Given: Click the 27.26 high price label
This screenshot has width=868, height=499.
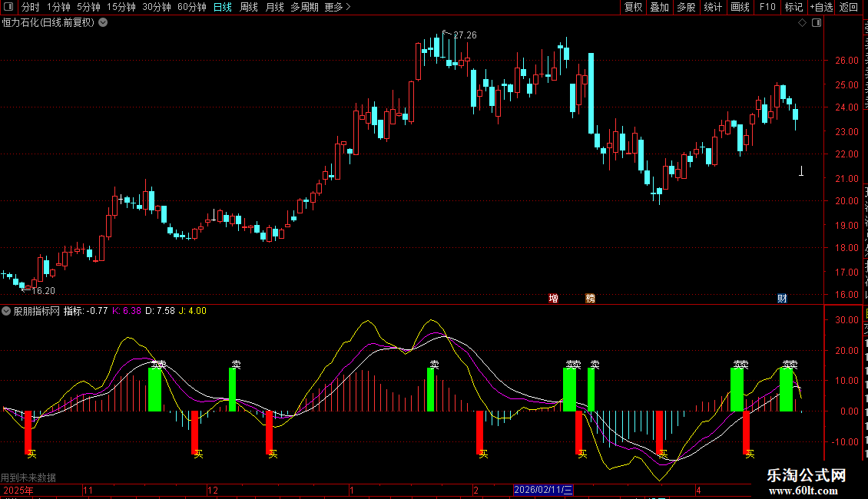Looking at the screenshot, I should 465,35.
